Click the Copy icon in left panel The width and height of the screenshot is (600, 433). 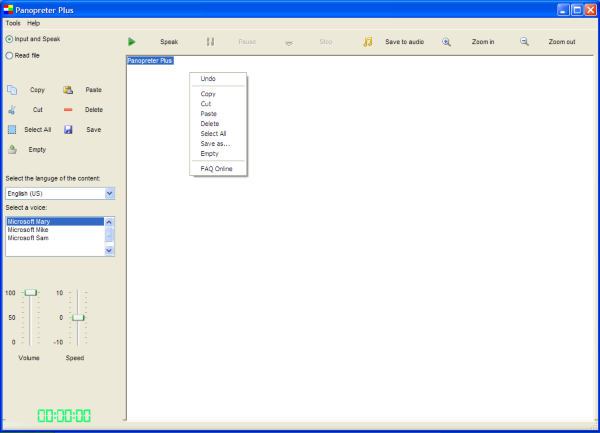(12, 90)
